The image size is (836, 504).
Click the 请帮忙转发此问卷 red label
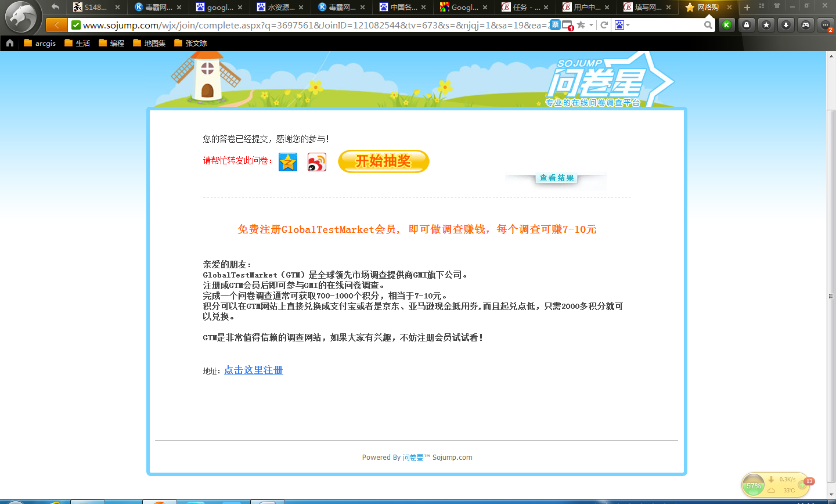238,161
